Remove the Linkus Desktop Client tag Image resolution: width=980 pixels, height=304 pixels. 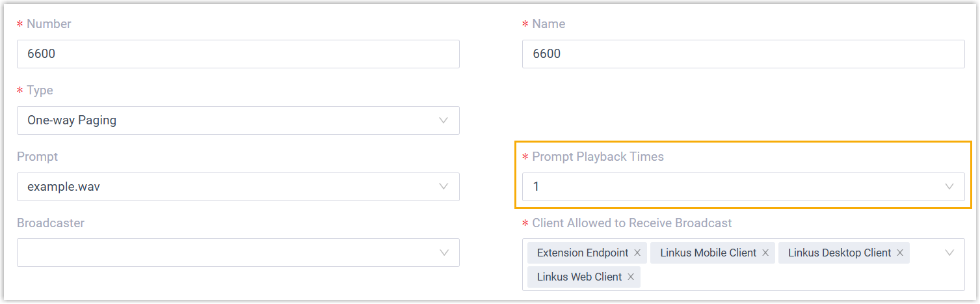coord(900,253)
